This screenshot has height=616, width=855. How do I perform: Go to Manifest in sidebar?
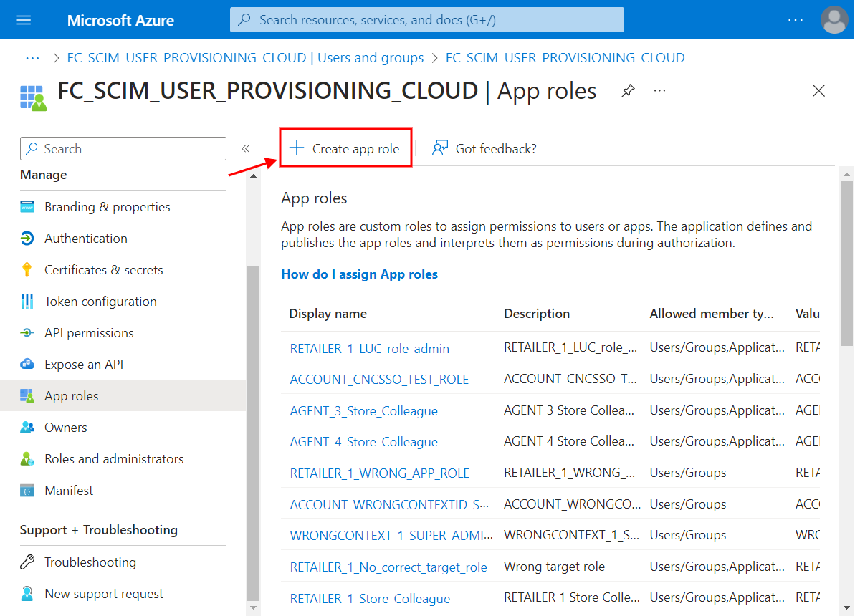pos(69,491)
